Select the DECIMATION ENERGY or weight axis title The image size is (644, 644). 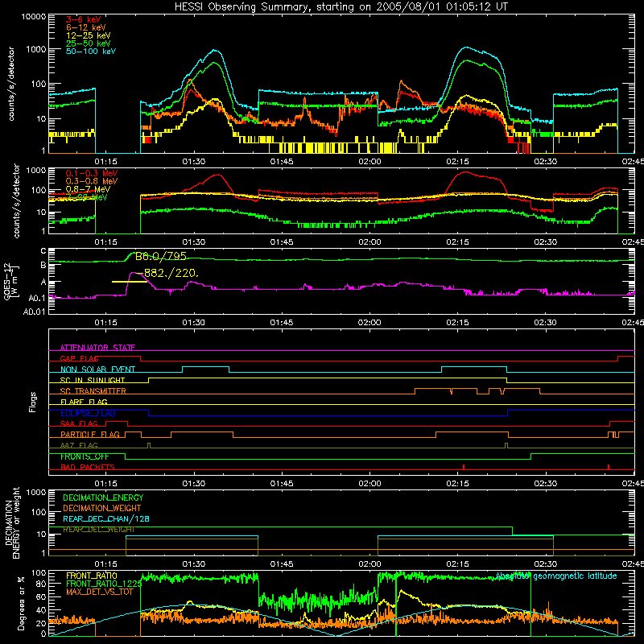(x=12, y=522)
